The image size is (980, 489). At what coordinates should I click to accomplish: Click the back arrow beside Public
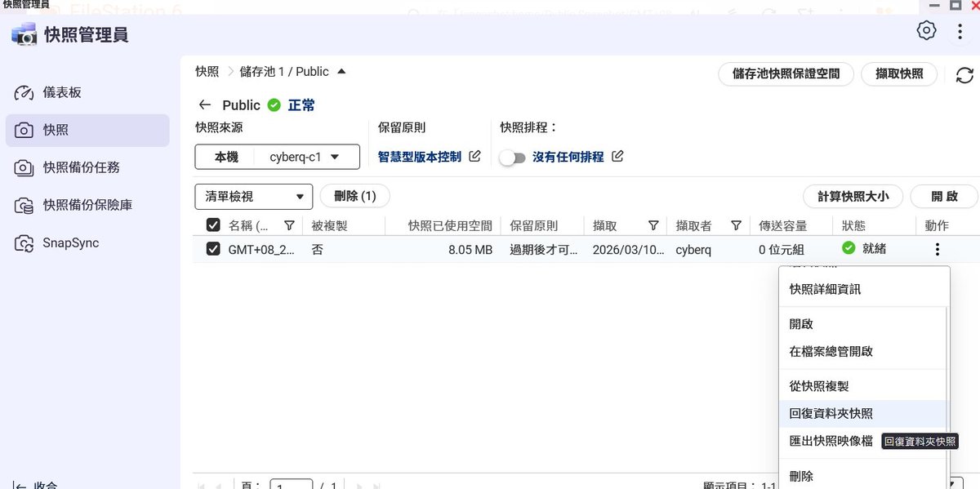[204, 105]
